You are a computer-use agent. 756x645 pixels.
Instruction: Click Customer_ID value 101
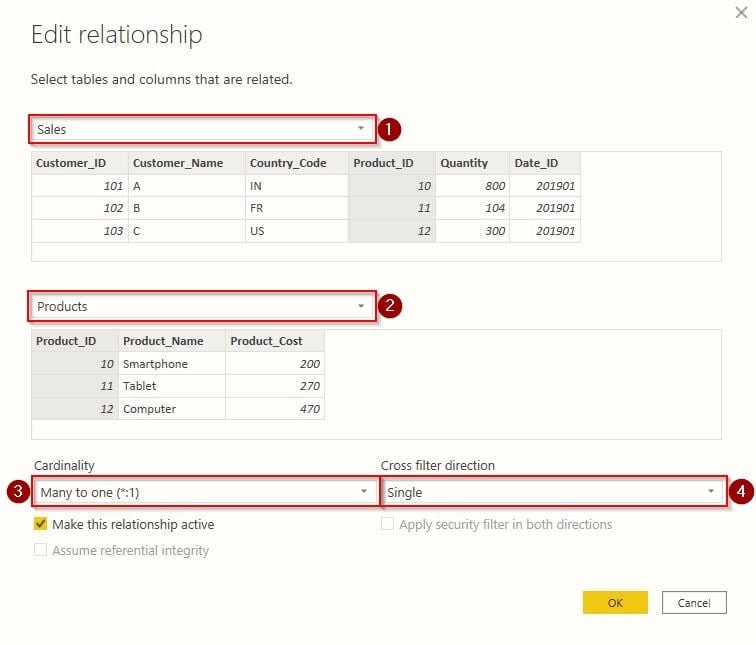point(80,186)
